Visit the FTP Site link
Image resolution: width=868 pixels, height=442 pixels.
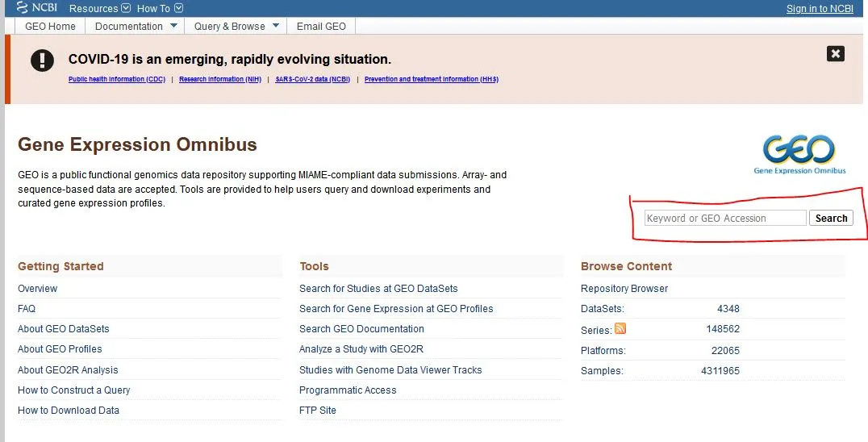click(x=317, y=411)
